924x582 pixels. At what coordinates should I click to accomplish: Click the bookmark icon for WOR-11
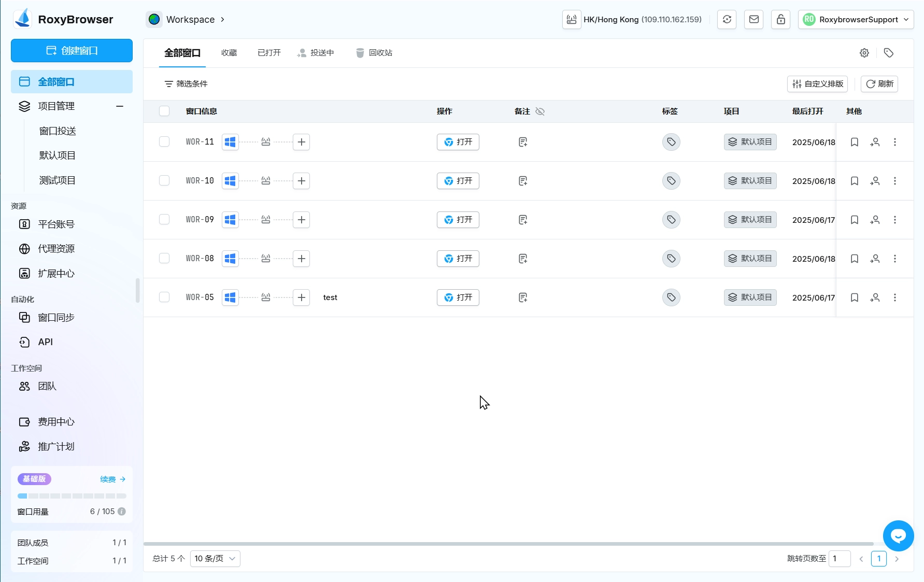coord(855,142)
